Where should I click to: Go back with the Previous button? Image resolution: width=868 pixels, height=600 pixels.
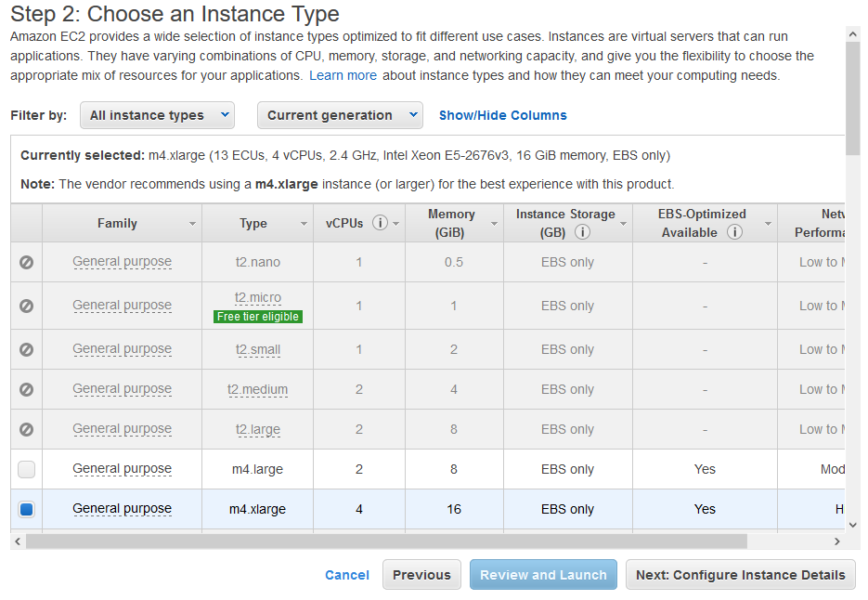pos(421,575)
